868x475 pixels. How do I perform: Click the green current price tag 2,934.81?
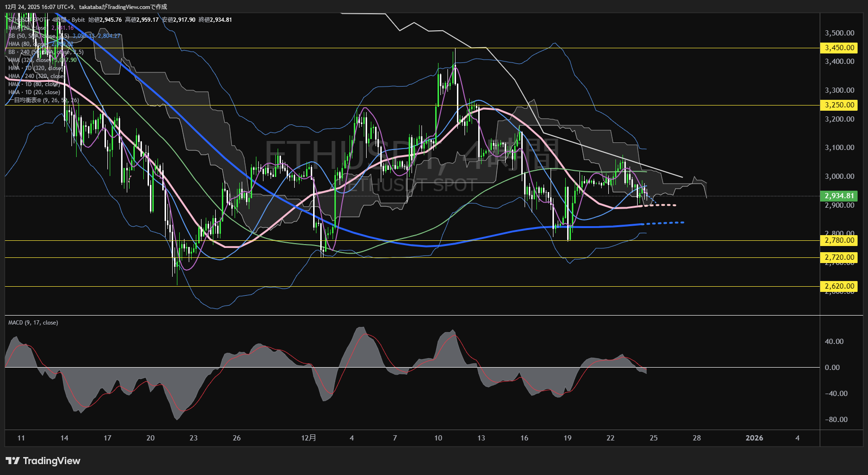point(840,196)
